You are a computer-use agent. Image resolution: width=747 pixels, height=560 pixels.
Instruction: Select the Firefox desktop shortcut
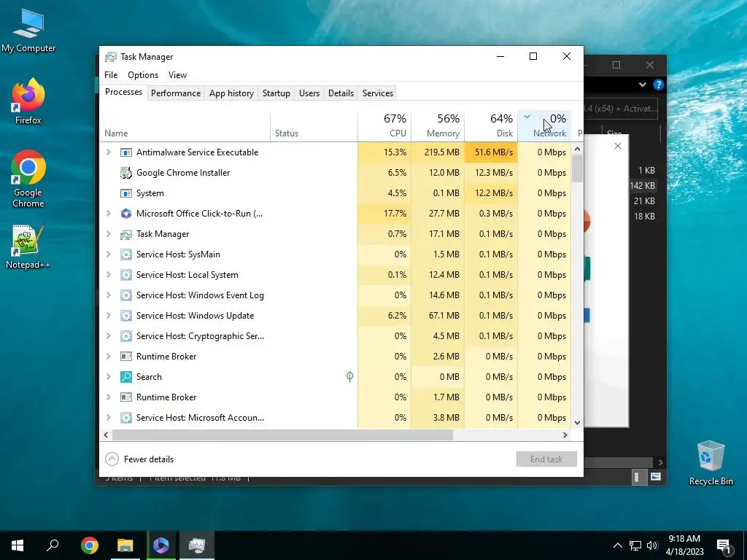[28, 101]
